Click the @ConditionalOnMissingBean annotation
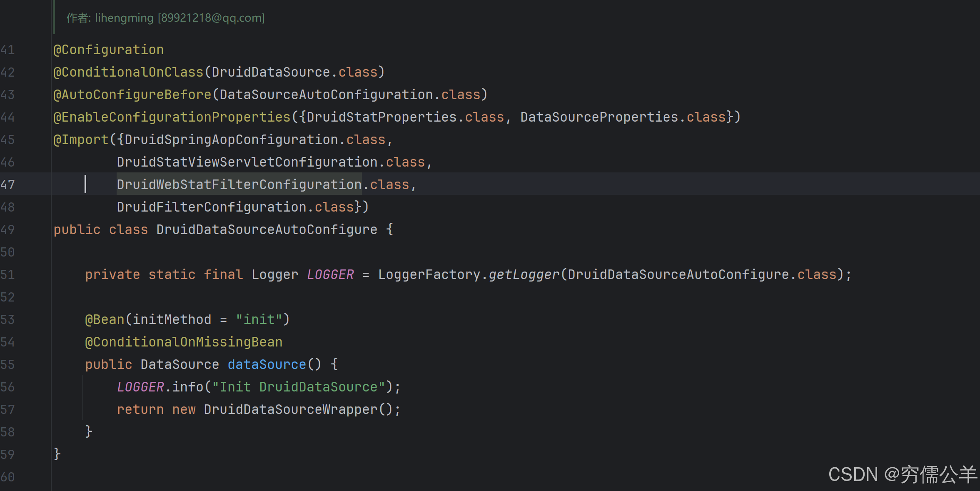The image size is (980, 491). pyautogui.click(x=184, y=342)
